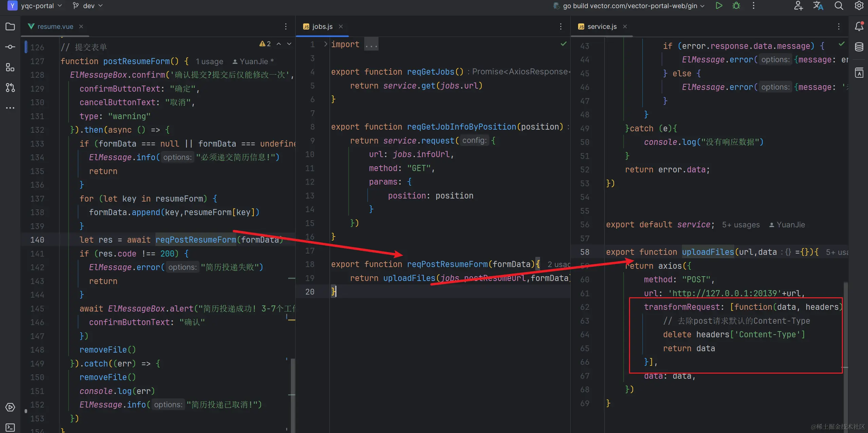Open the translate tool
This screenshot has height=433, width=868.
(x=818, y=6)
